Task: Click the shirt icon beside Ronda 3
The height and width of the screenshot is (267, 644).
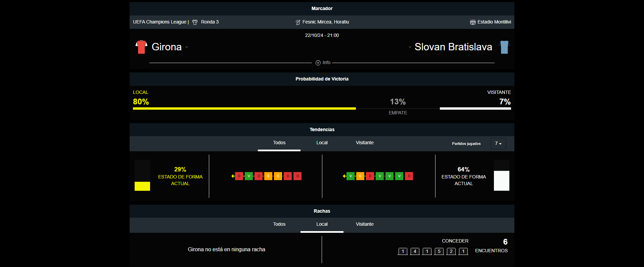Action: (195, 22)
